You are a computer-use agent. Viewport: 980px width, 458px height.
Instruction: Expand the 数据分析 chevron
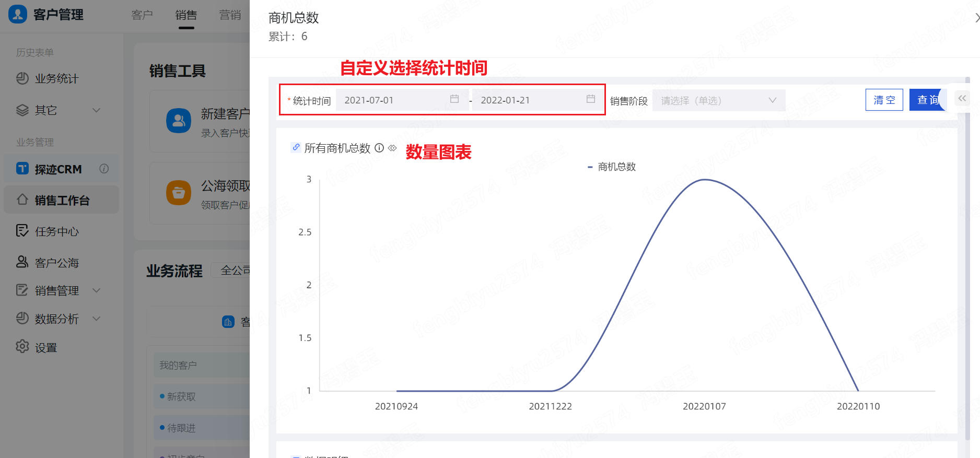click(x=96, y=319)
